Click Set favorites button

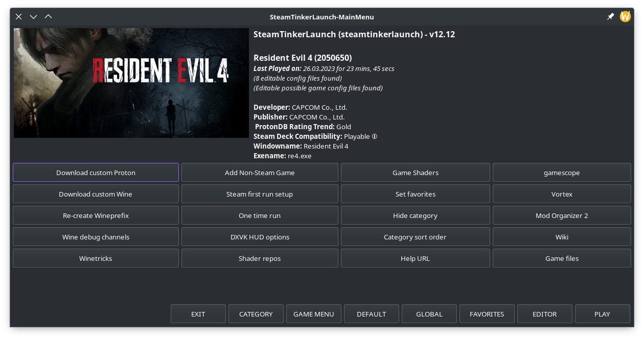pos(416,194)
